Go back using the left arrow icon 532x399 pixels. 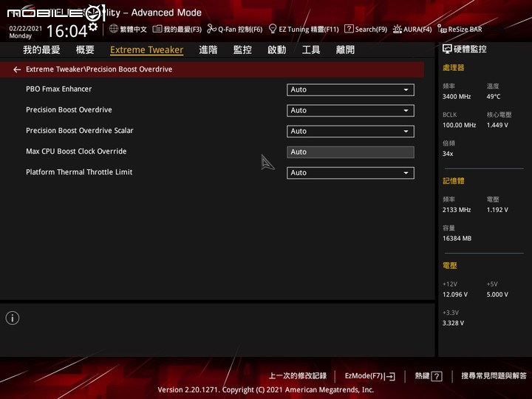pos(17,69)
